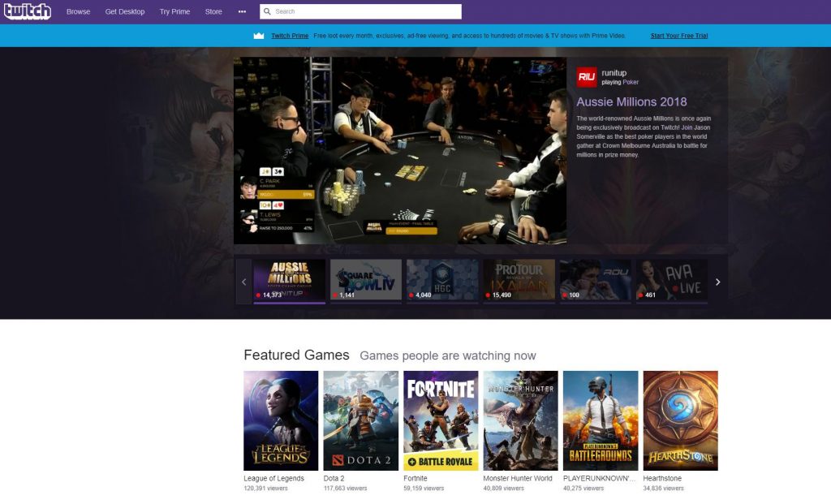This screenshot has height=504, width=831.
Task: Click the search magnifier icon
Action: pyautogui.click(x=267, y=11)
